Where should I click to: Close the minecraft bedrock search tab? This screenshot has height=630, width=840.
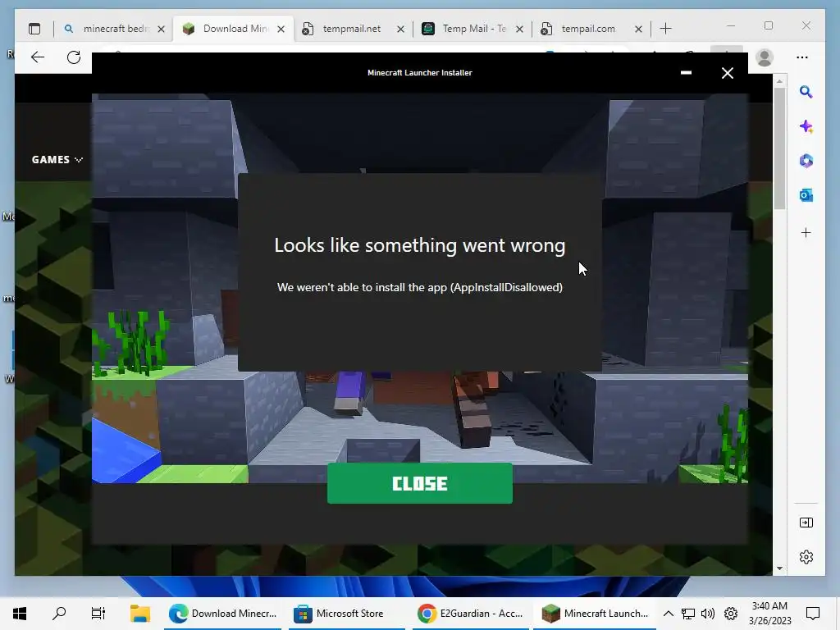[162, 29]
